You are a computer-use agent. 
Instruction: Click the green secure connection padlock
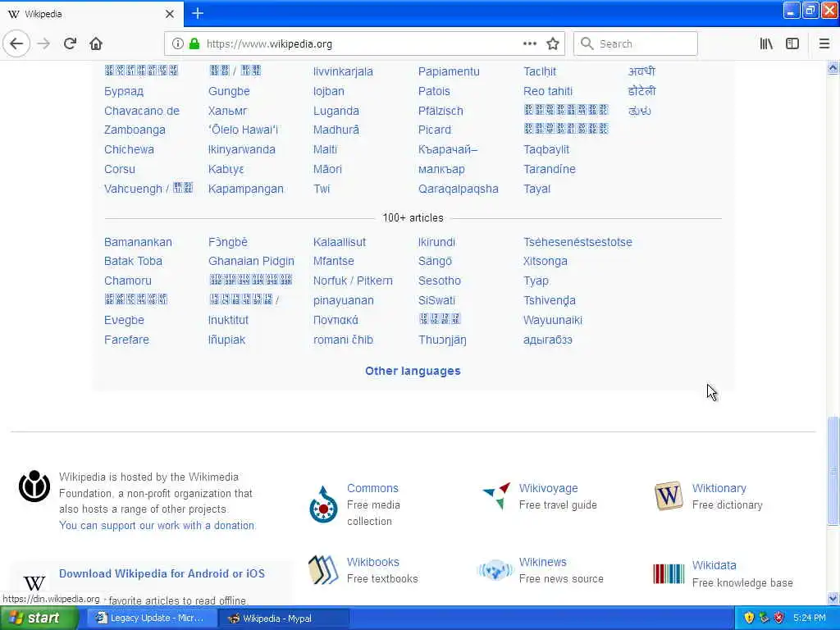pyautogui.click(x=194, y=44)
